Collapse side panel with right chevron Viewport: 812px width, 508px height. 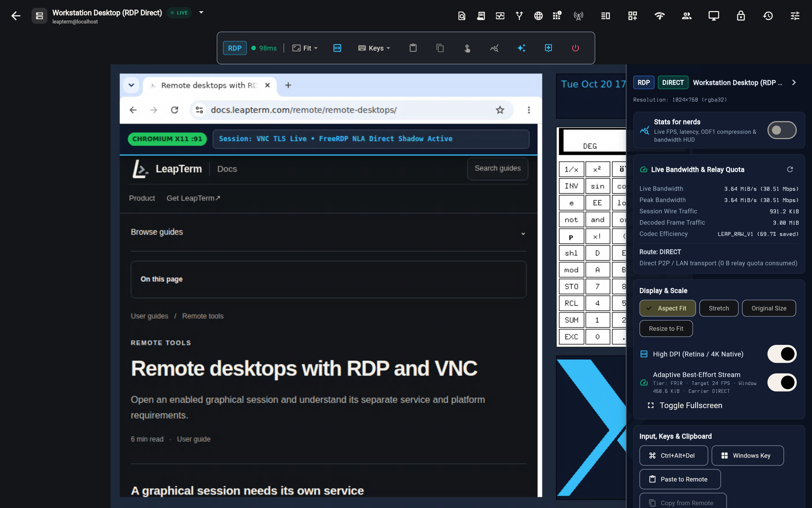[x=794, y=83]
